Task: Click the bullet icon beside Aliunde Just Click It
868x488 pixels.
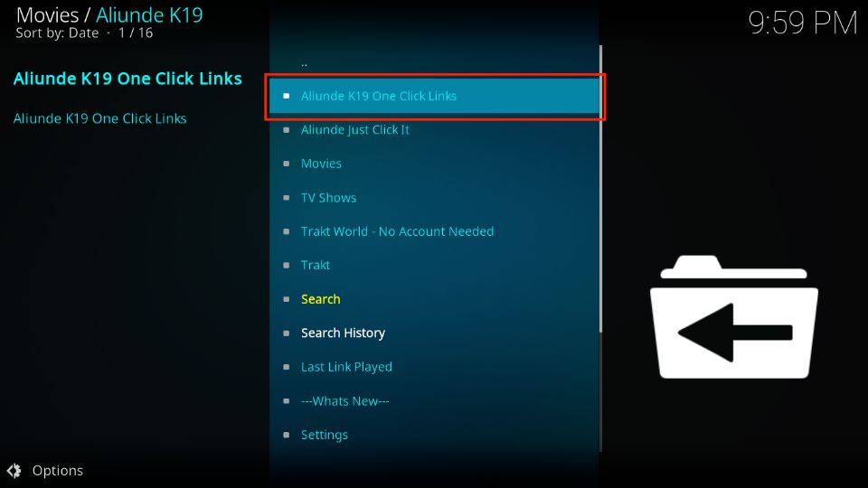Action: 287,130
